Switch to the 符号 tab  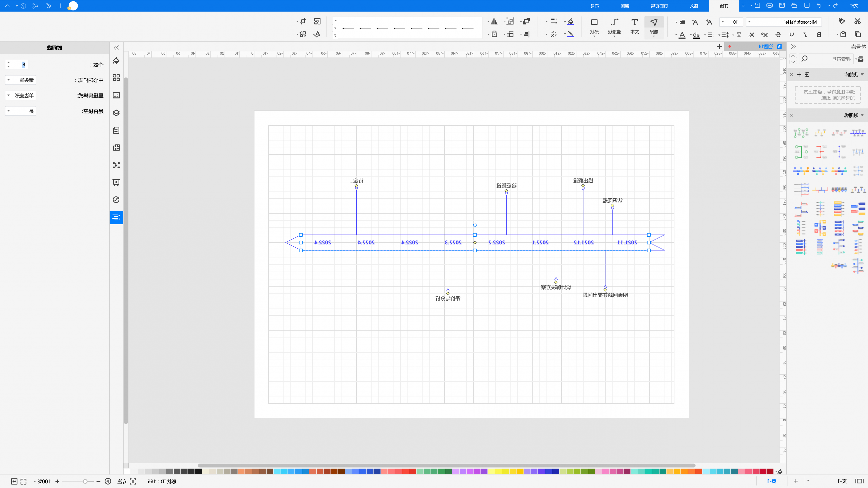click(x=595, y=6)
